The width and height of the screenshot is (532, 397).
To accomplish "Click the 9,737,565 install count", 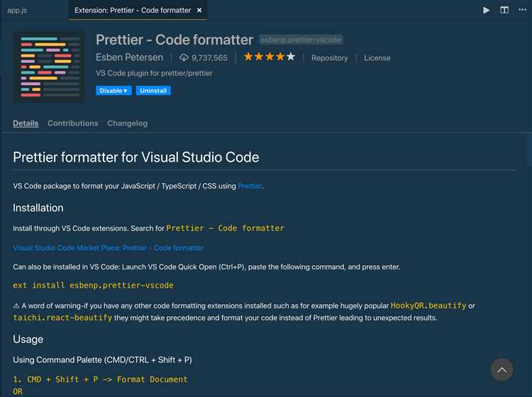I will coord(209,58).
